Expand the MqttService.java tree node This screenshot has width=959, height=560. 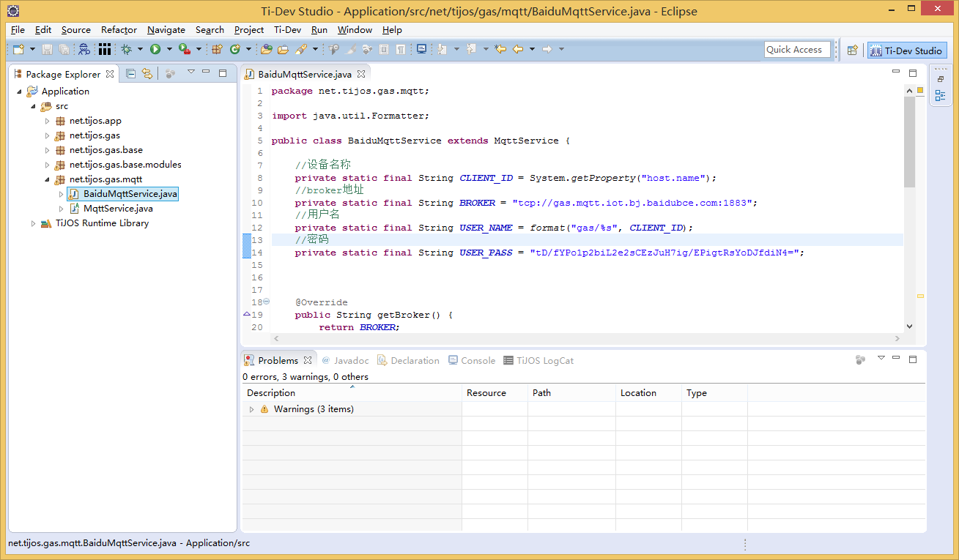(x=62, y=209)
